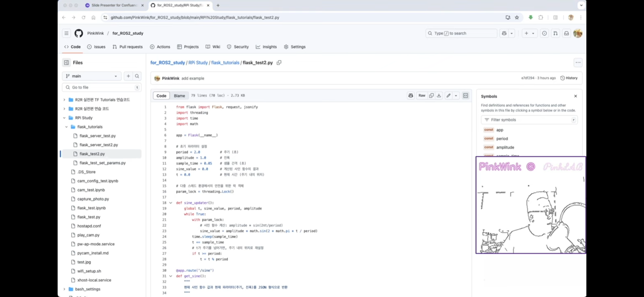
Task: Download the raw file
Action: tap(439, 96)
